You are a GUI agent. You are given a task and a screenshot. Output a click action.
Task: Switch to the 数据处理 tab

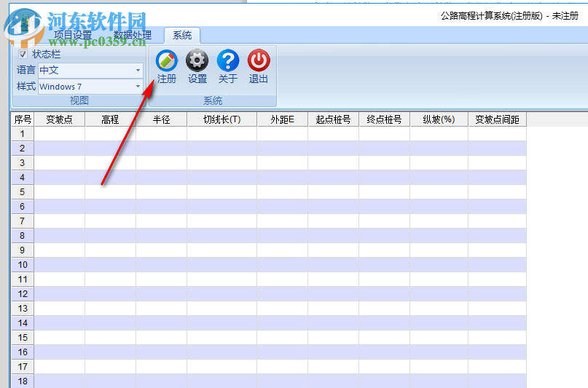point(133,35)
